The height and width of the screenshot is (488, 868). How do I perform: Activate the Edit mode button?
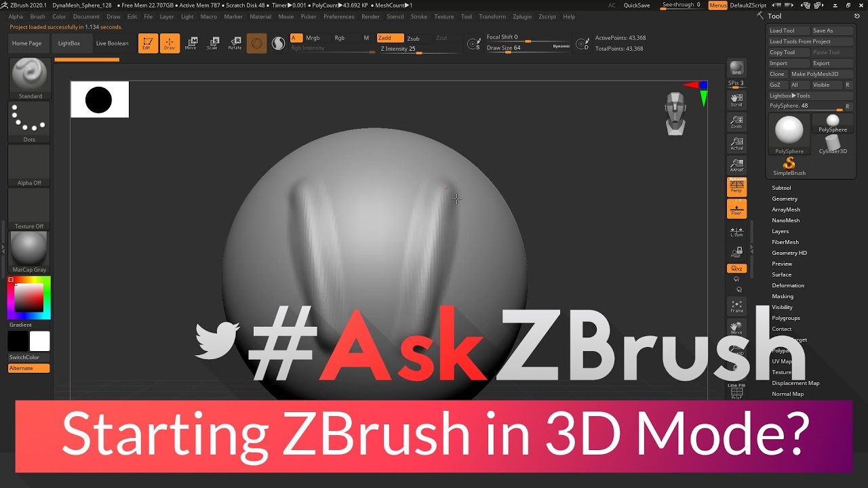tap(148, 43)
